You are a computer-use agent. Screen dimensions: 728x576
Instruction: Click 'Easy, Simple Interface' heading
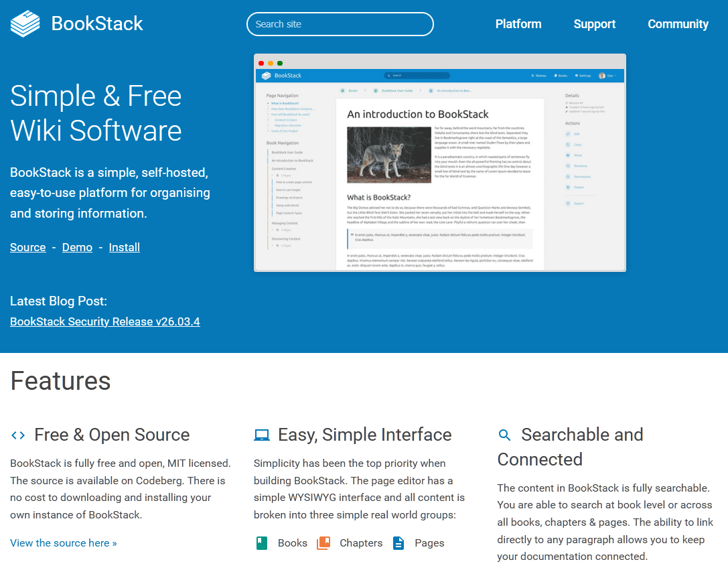point(365,435)
